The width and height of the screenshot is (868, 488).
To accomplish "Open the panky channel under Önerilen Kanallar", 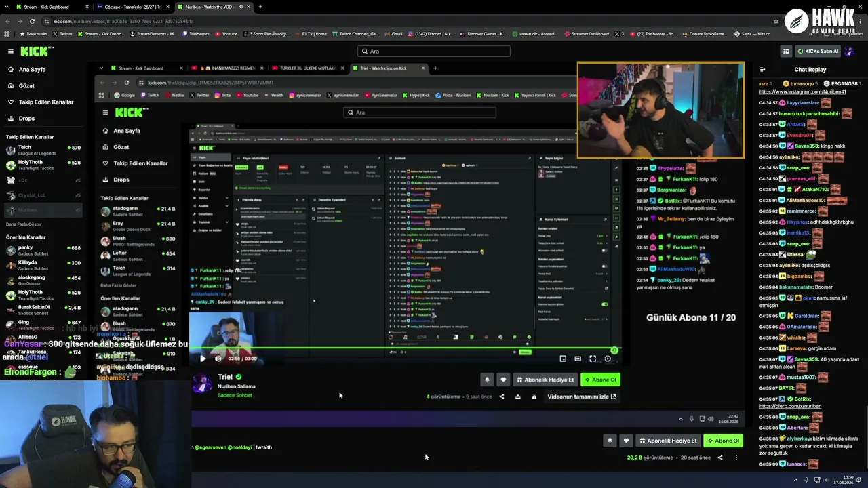I will 43,250.
